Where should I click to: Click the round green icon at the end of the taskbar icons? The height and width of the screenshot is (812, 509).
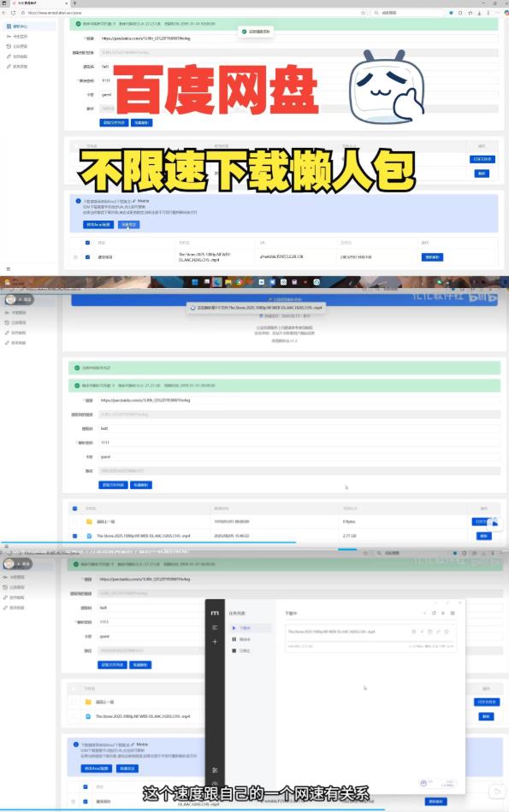point(317,282)
